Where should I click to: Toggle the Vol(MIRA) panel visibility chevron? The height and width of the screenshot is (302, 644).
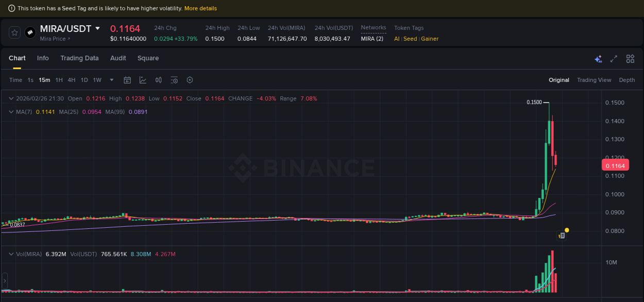tap(11, 254)
